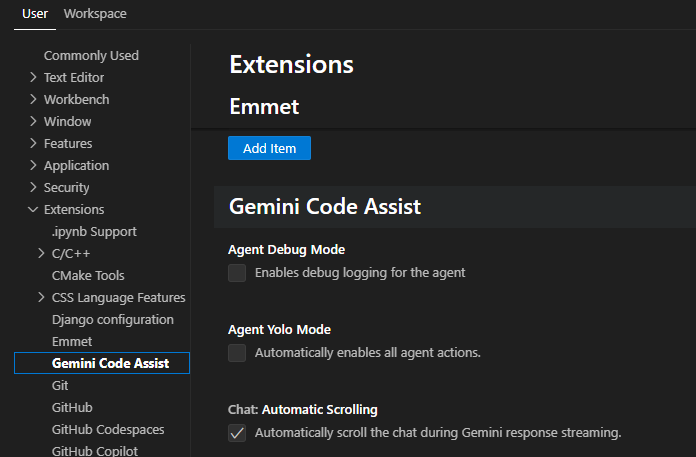
Task: Select Gemini Code Assist in sidebar
Action: coord(102,363)
